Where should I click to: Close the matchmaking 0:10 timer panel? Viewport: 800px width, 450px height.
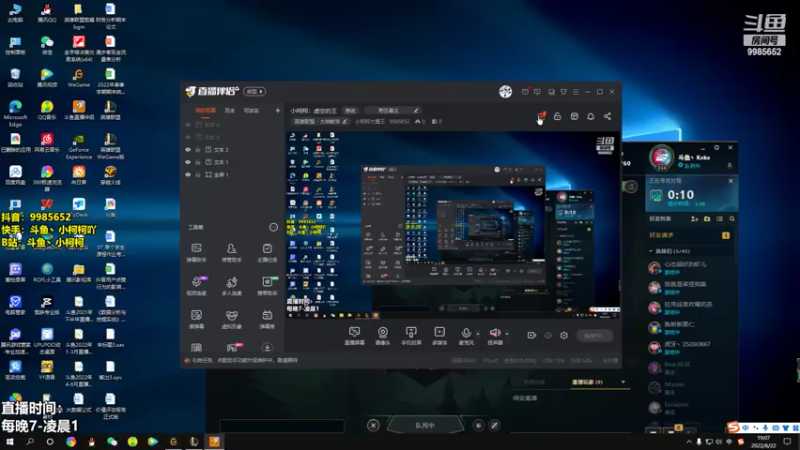click(731, 181)
